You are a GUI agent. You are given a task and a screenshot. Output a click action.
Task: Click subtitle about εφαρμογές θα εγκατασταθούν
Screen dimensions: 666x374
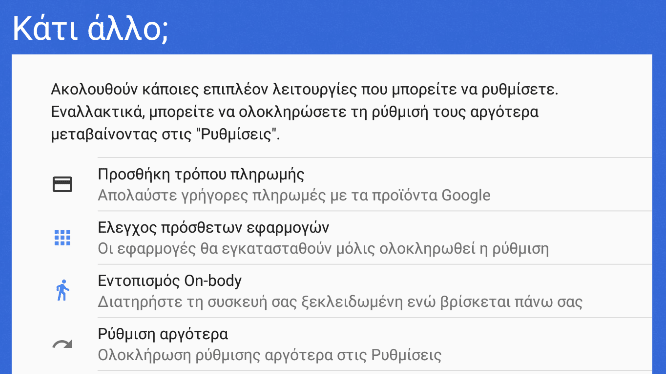coord(323,248)
